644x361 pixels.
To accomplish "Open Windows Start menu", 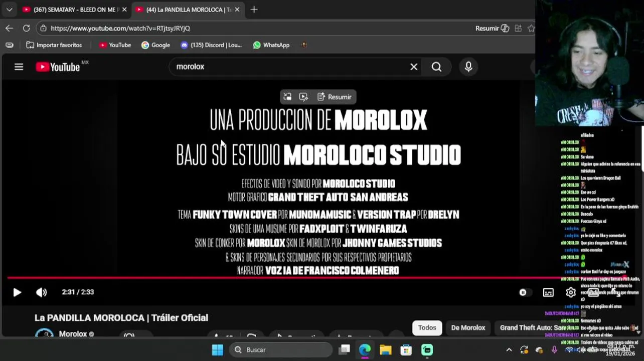I will tap(217, 350).
